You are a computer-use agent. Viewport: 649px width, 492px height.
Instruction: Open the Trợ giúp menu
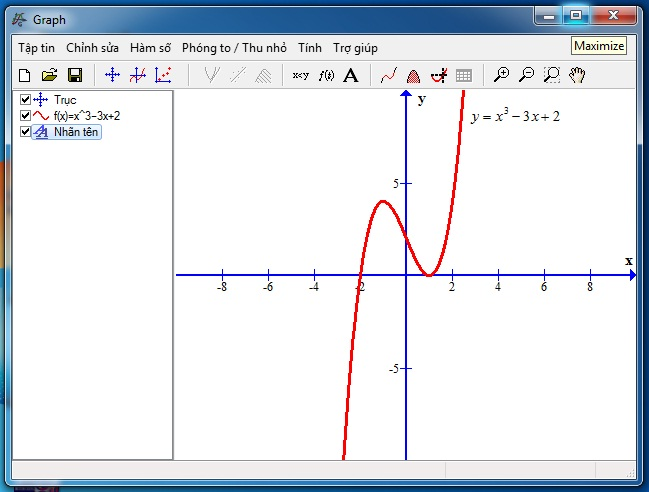coord(355,48)
